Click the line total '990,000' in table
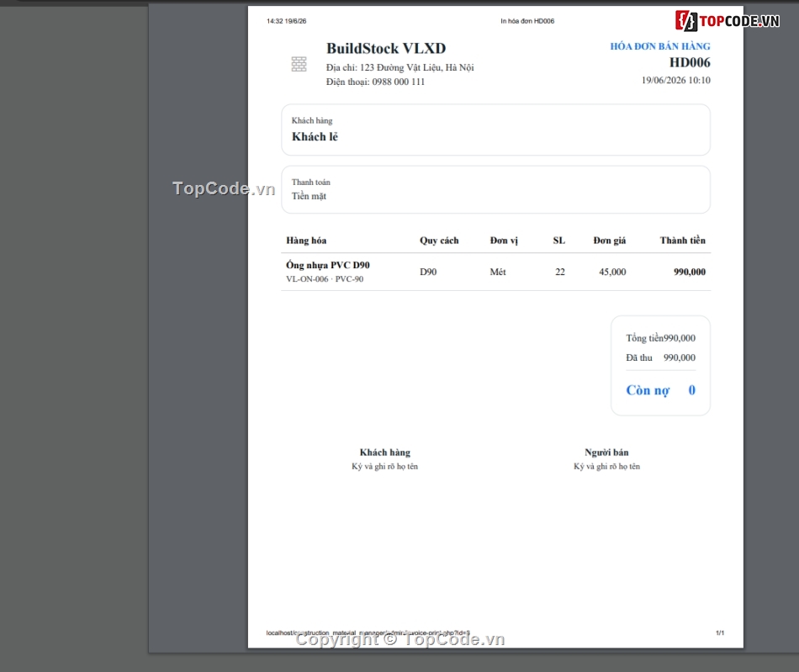The height and width of the screenshot is (672, 799). (x=690, y=272)
